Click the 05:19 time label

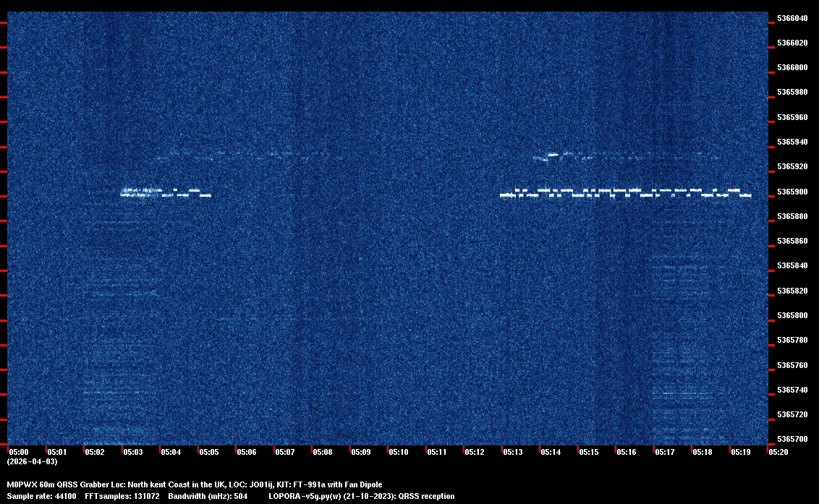click(x=741, y=452)
